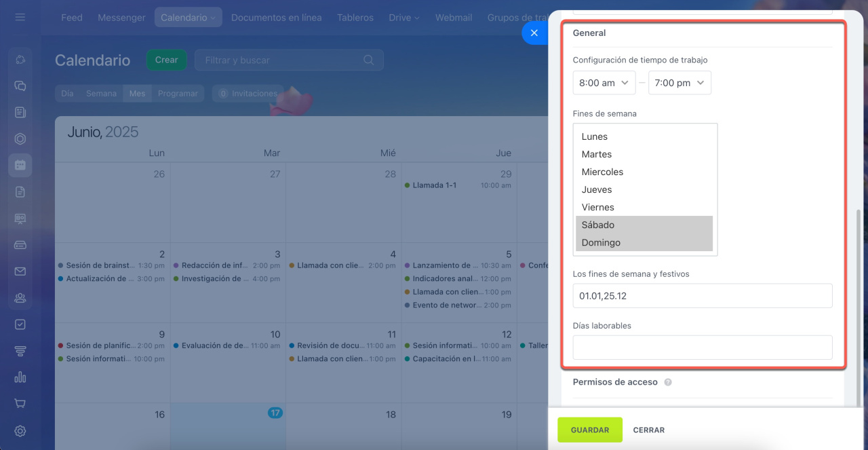Open the mail envelope icon in the sidebar
The height and width of the screenshot is (450, 868).
[x=20, y=271]
